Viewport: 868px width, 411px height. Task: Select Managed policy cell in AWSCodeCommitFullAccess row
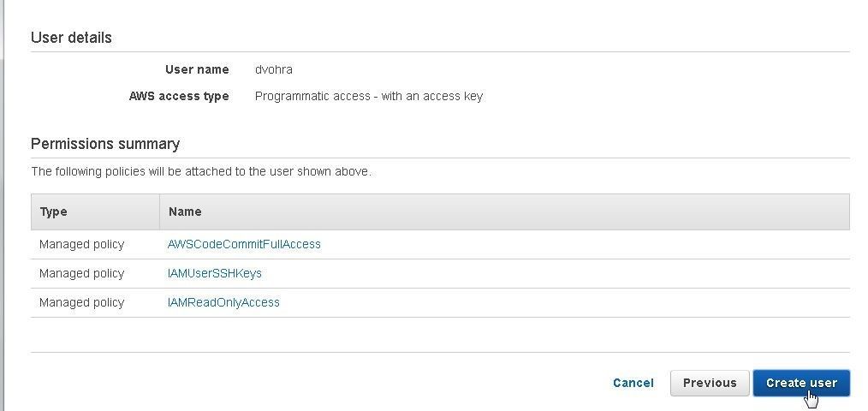pos(81,244)
